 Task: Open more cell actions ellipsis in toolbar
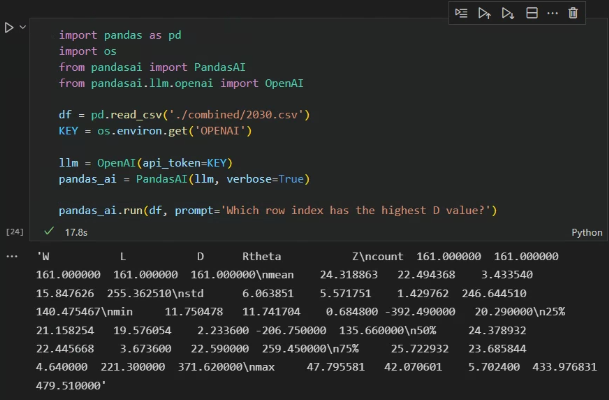[552, 13]
